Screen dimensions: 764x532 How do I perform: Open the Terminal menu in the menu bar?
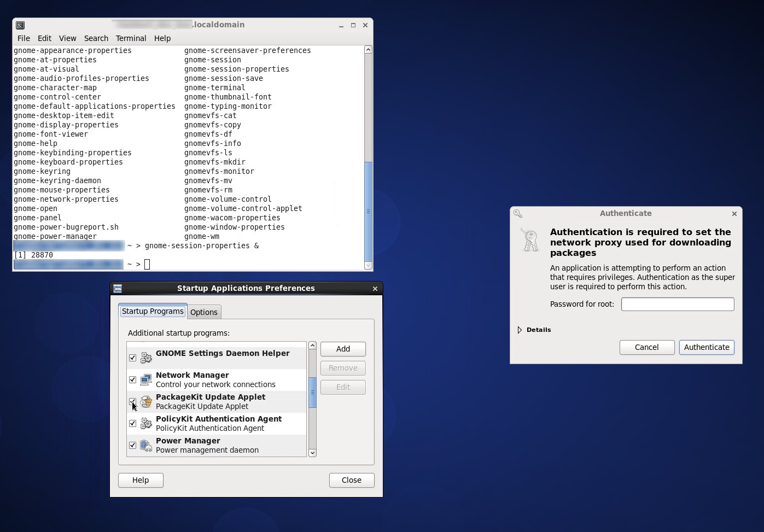[x=131, y=38]
